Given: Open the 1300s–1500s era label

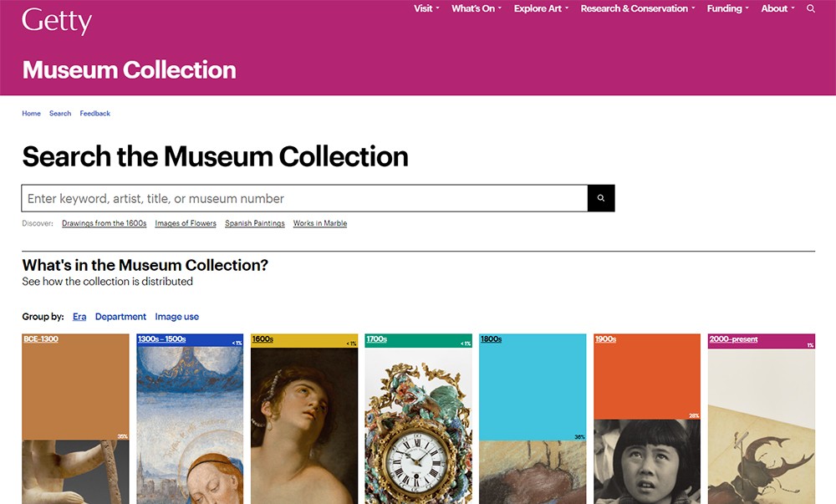Looking at the screenshot, I should (161, 339).
